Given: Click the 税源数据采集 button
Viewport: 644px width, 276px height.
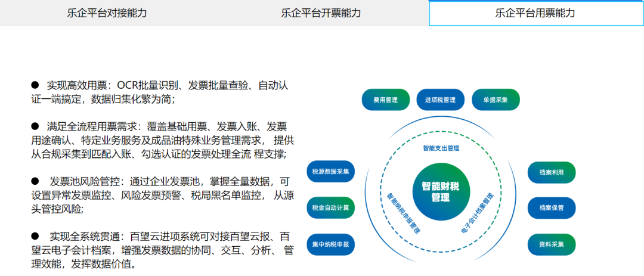Looking at the screenshot, I should [x=330, y=171].
